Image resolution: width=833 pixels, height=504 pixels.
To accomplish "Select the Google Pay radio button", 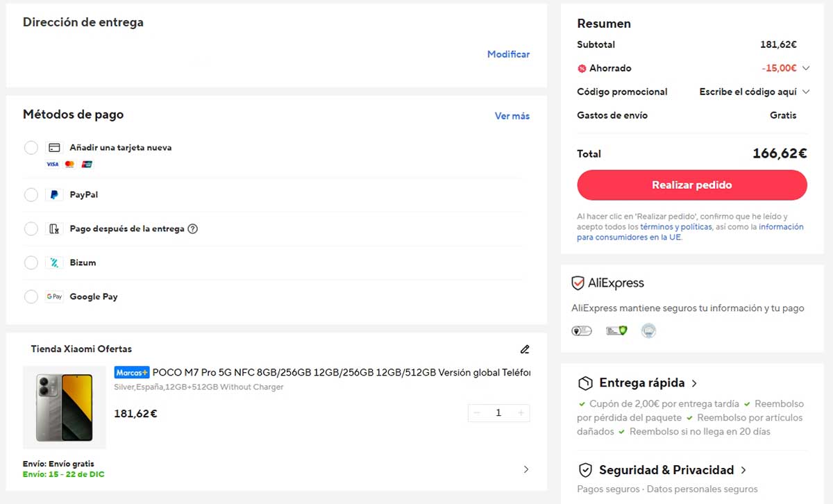I will [x=31, y=296].
